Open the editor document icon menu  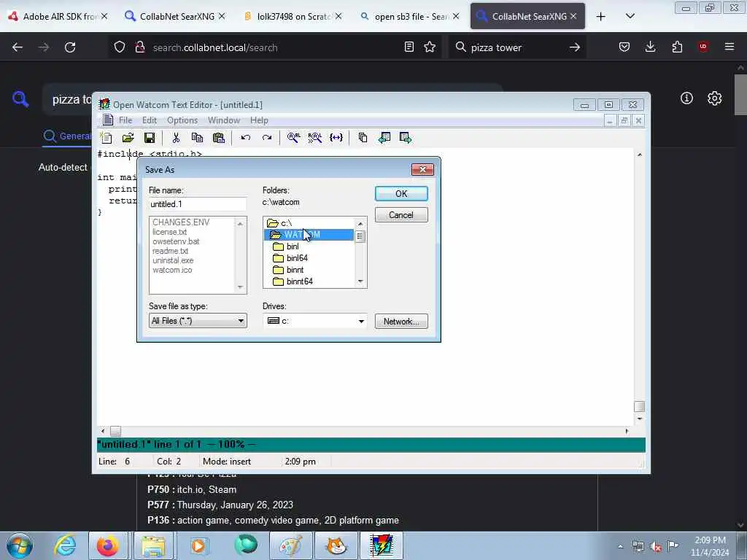[x=108, y=120]
